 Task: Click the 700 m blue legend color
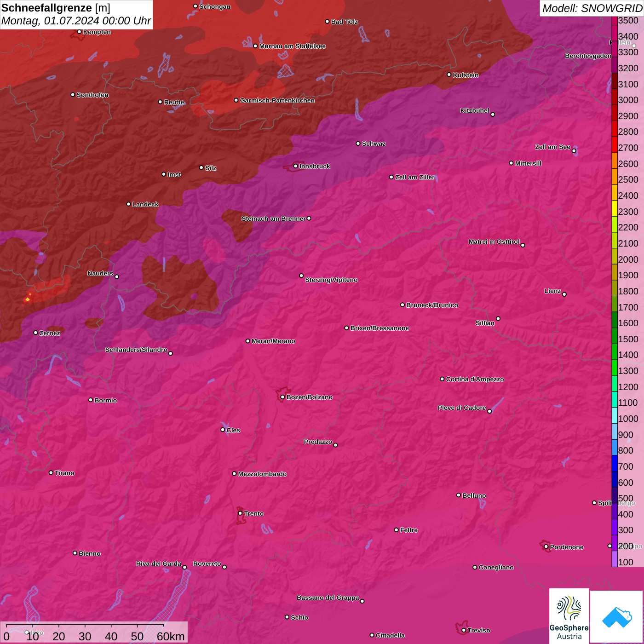614,463
